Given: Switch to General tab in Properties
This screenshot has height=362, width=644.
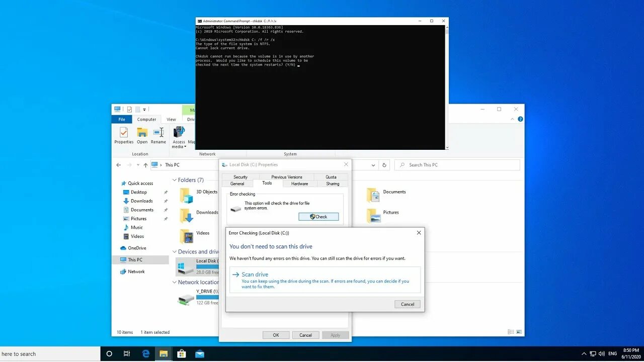Looking at the screenshot, I should pos(237,184).
